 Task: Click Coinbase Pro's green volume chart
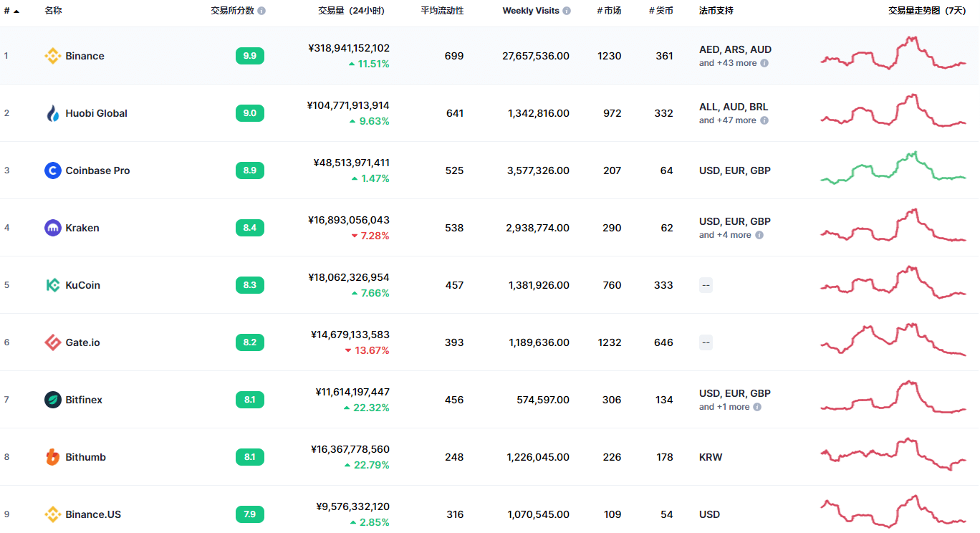pyautogui.click(x=893, y=168)
